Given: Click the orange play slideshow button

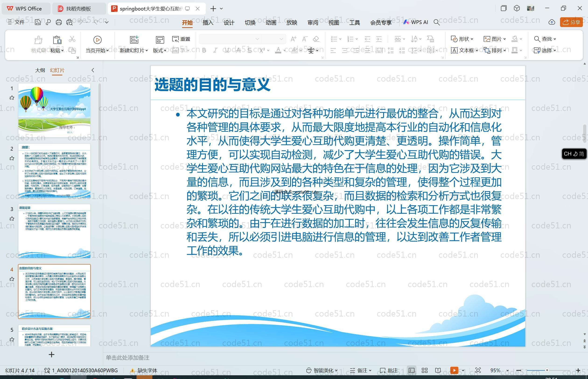Looking at the screenshot, I should click(x=454, y=370).
